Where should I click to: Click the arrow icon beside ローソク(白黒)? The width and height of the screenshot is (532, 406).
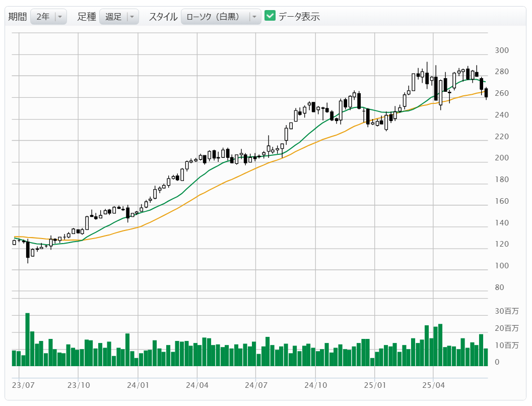(x=254, y=17)
